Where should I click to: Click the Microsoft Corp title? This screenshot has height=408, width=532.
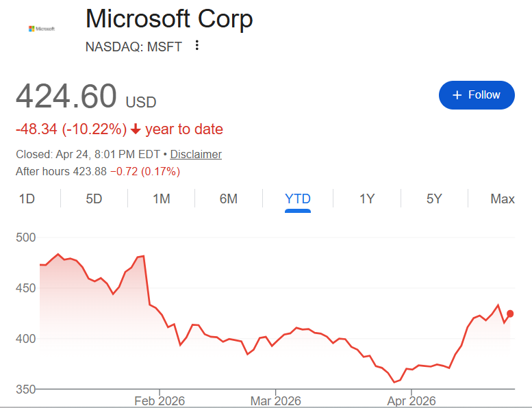[x=169, y=19]
